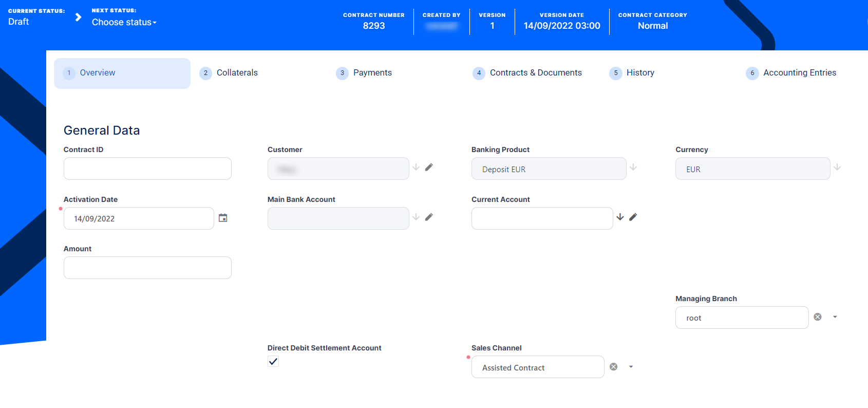This screenshot has height=408, width=868.
Task: Click the down arrow beside Banking Product
Action: (633, 167)
